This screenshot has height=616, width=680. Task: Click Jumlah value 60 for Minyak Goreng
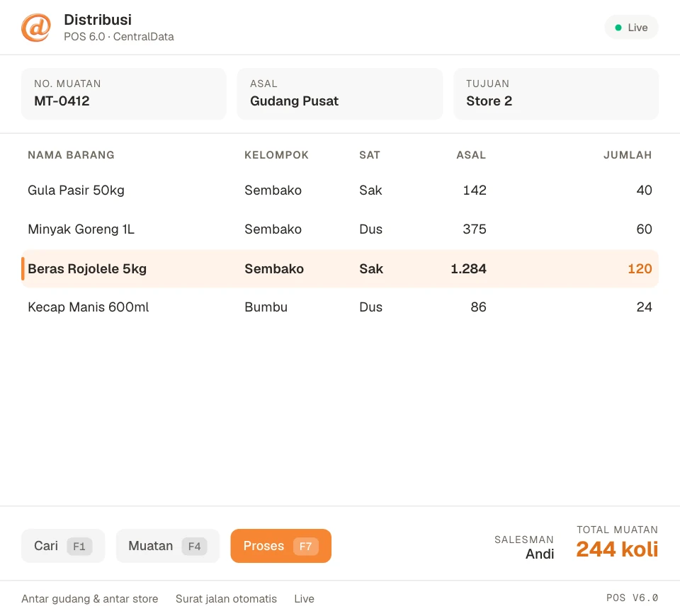pos(644,229)
